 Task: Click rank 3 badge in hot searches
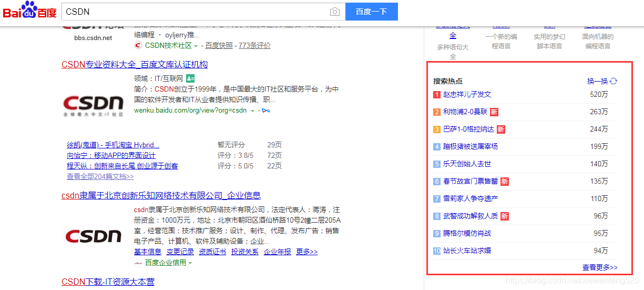coord(437,129)
